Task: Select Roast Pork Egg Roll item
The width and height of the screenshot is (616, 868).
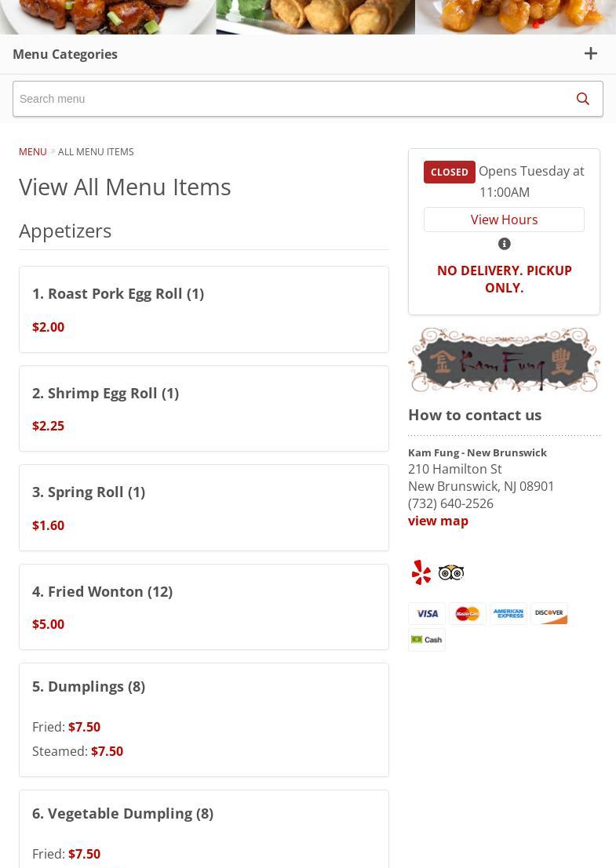Action: 204,310
